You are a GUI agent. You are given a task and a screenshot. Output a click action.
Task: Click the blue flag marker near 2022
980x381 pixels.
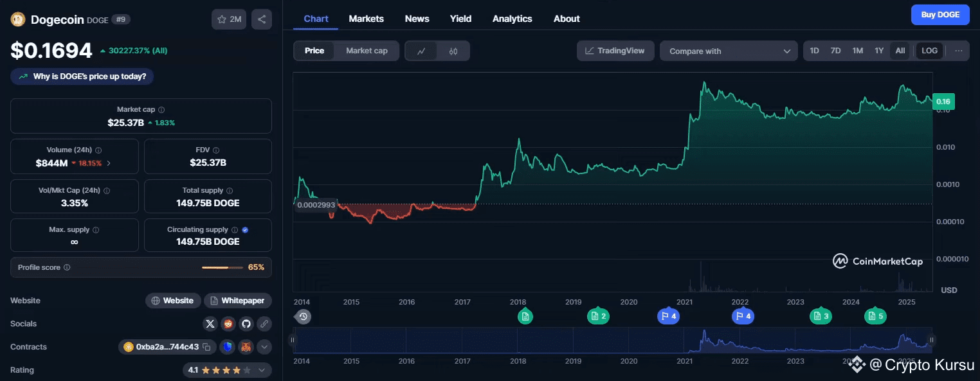tap(743, 315)
